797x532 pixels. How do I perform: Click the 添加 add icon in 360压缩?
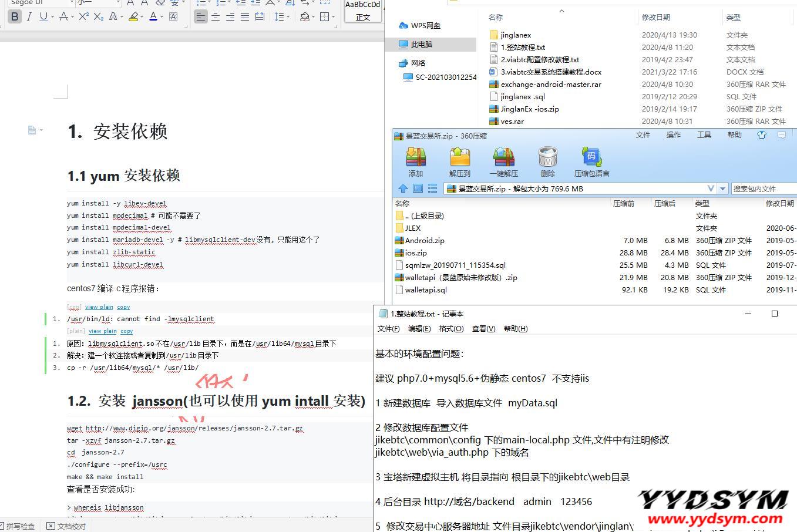pyautogui.click(x=416, y=161)
